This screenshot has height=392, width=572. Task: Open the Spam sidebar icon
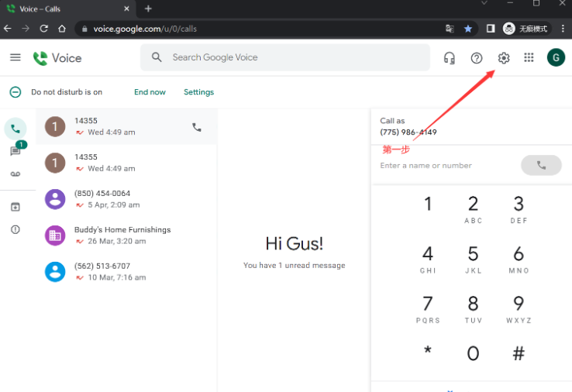(x=16, y=229)
